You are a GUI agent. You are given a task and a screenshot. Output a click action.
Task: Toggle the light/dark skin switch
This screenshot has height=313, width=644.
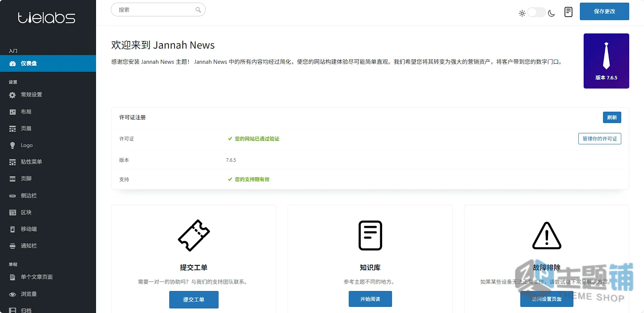tap(537, 13)
